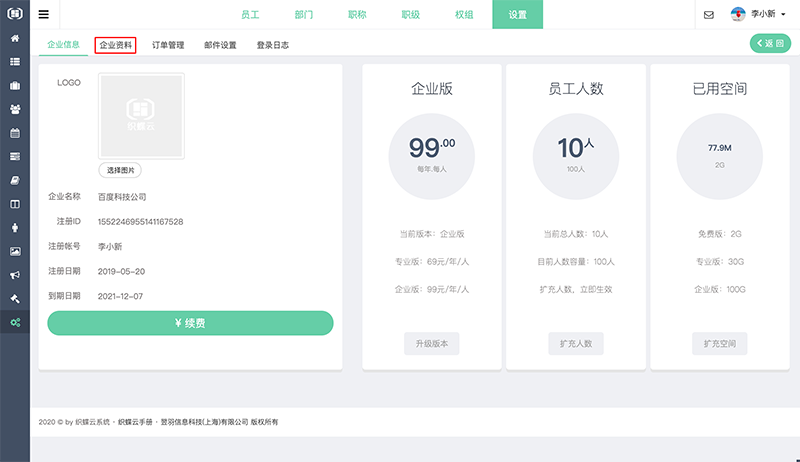Screen dimensions: 800x462
Task: Click the 已用空间 card heading
Action: (719, 89)
